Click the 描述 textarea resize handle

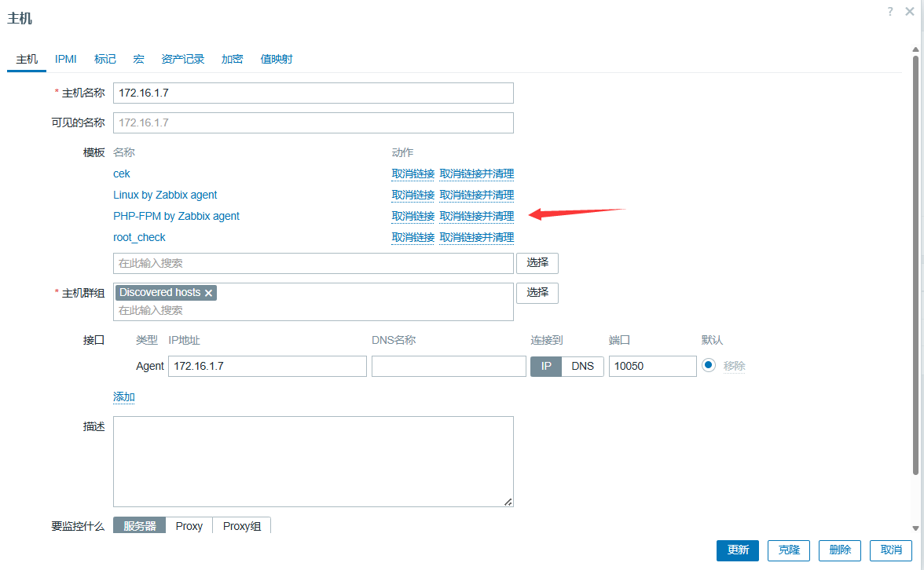coord(508,502)
